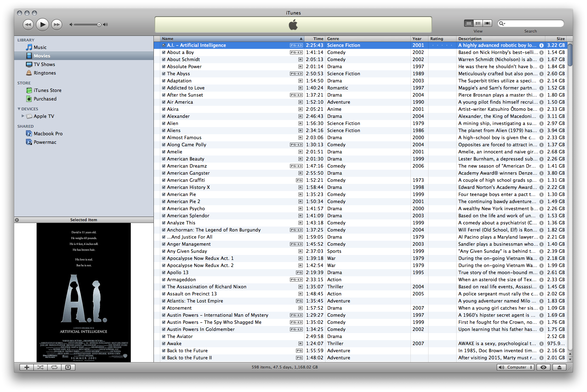Toggle shuffle mode
The width and height of the screenshot is (587, 392).
(41, 367)
